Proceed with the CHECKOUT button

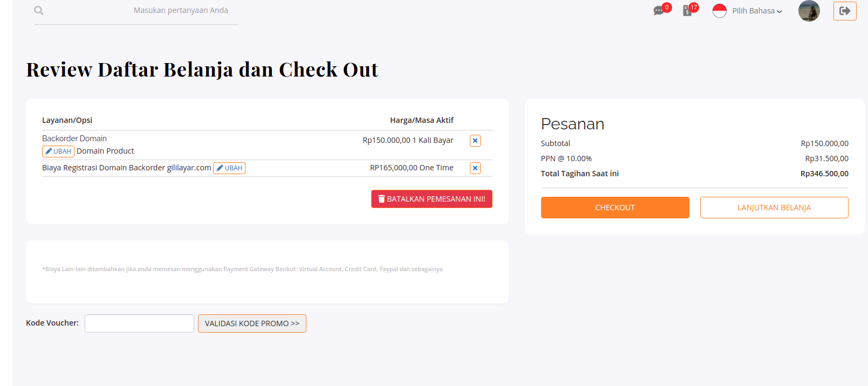click(x=615, y=208)
